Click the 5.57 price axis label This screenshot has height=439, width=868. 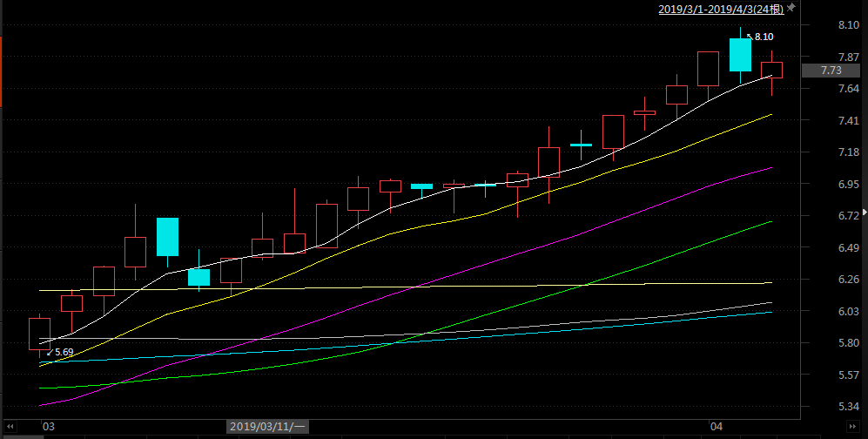coord(849,375)
